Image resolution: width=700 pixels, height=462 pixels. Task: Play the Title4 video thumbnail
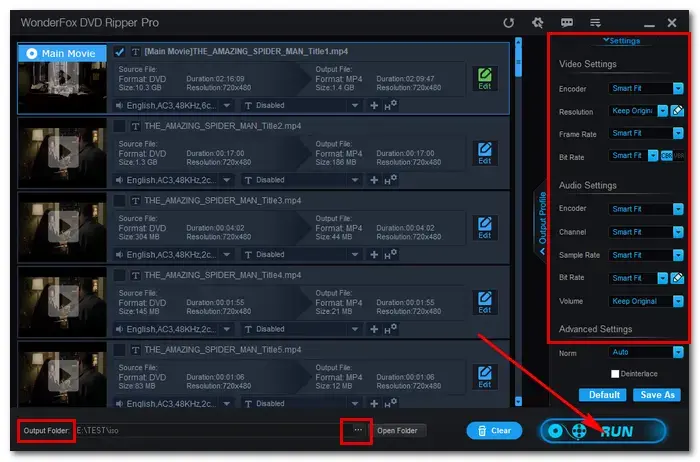coord(63,302)
